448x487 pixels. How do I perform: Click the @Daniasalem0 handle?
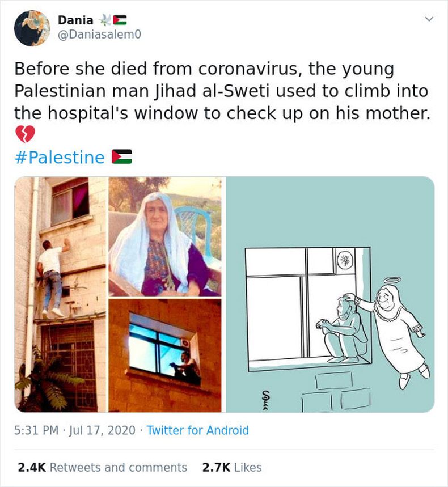pyautogui.click(x=99, y=35)
